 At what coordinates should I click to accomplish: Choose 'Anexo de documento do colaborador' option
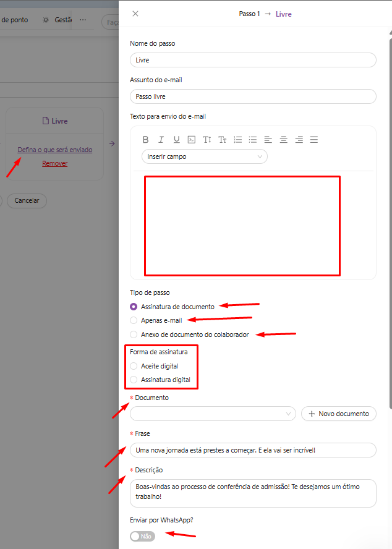(x=134, y=334)
